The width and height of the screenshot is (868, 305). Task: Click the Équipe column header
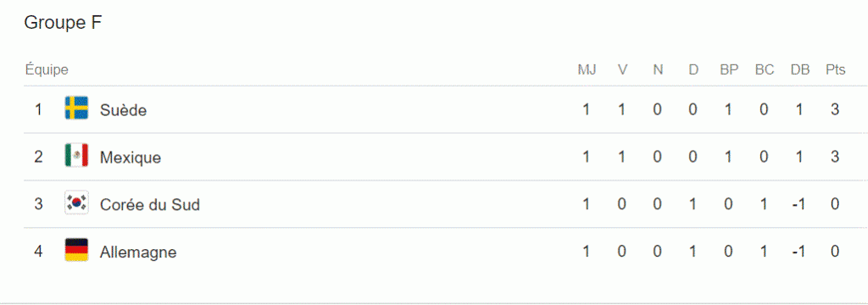[x=47, y=69]
